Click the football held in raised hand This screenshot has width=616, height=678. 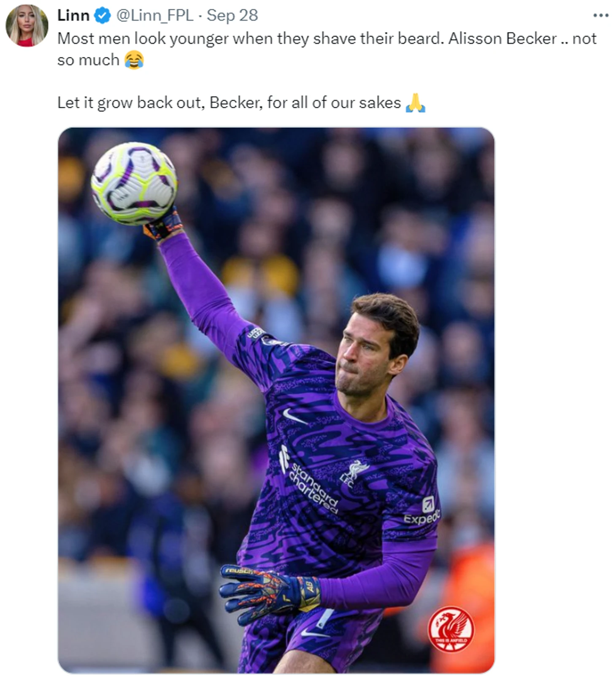[134, 183]
